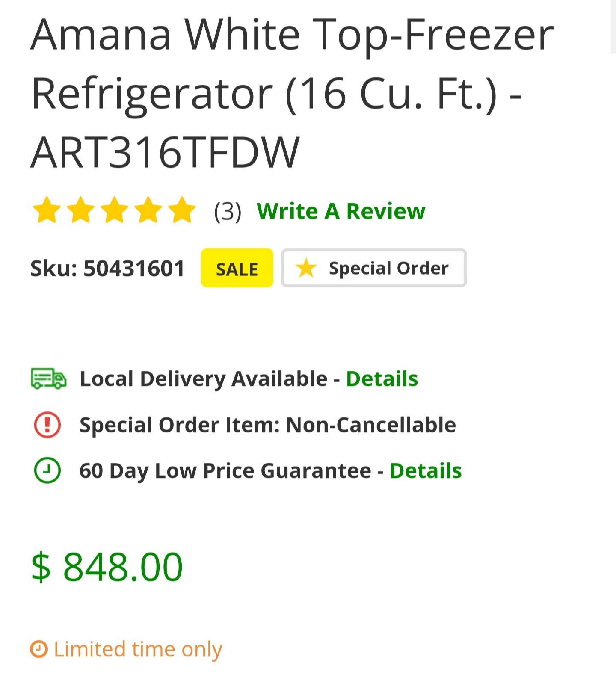Select the first rating star
Image resolution: width=616 pixels, height=686 pixels.
click(47, 210)
